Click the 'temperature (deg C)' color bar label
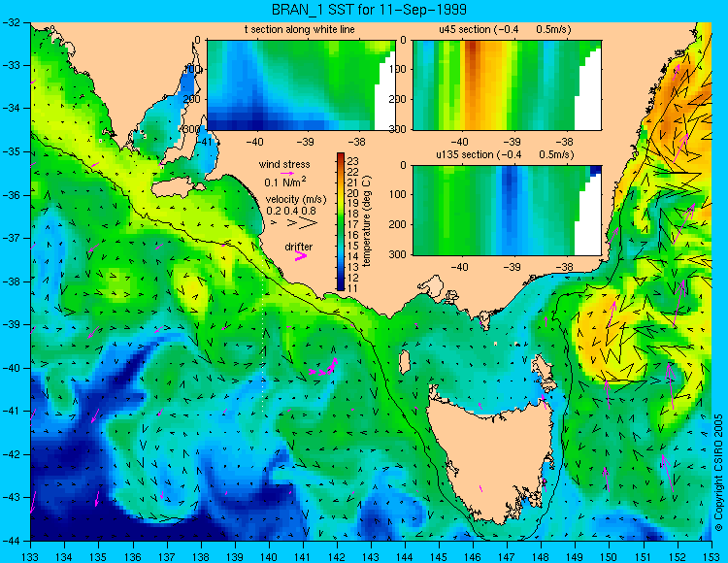The height and width of the screenshot is (563, 728). (367, 221)
